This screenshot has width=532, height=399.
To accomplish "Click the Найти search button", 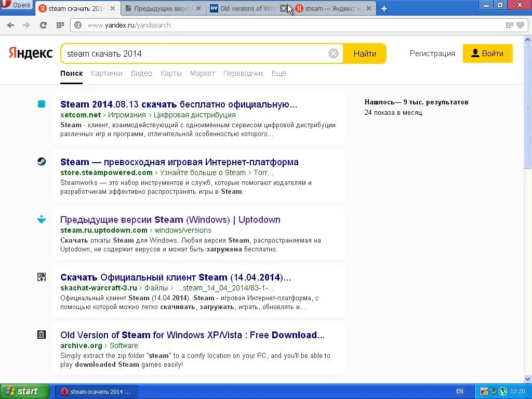I will (x=365, y=54).
